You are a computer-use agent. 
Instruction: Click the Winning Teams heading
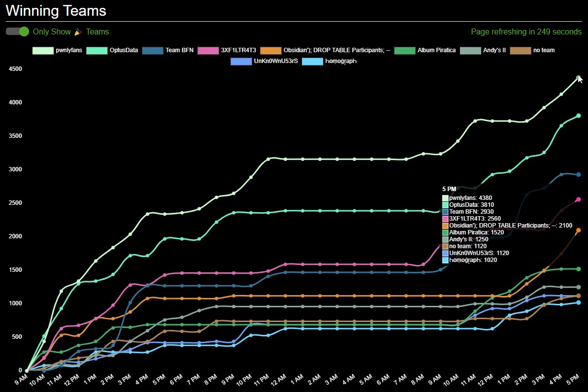(56, 10)
